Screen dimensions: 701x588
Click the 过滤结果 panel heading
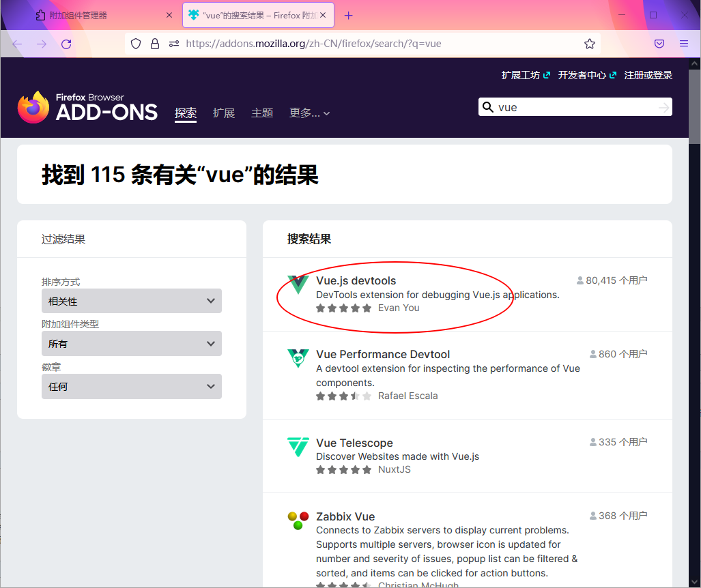(x=63, y=239)
